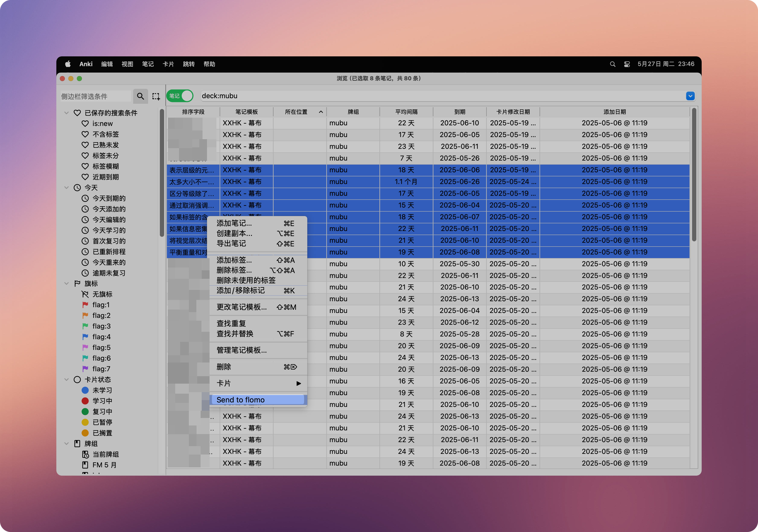Click the red flag:1 icon
The width and height of the screenshot is (758, 532).
[85, 304]
